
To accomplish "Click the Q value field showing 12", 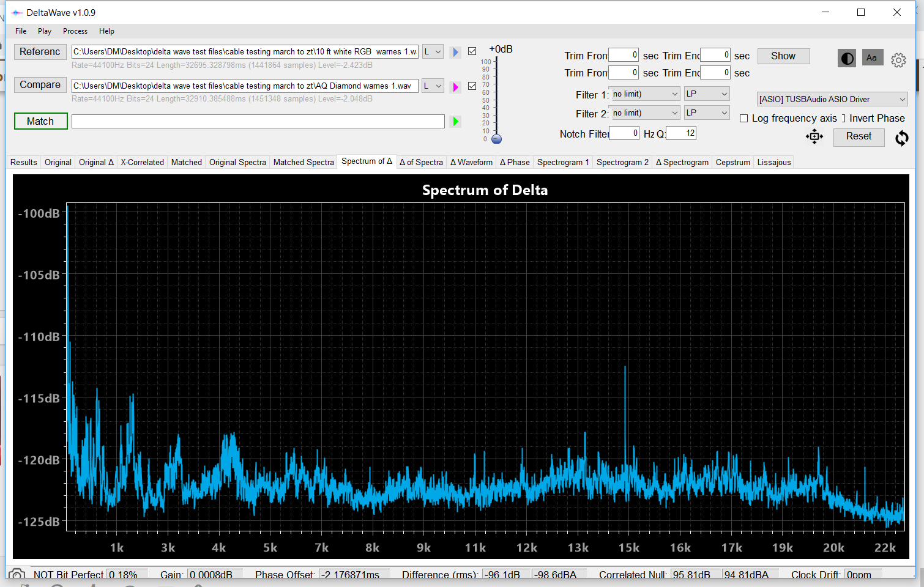I will click(x=681, y=133).
